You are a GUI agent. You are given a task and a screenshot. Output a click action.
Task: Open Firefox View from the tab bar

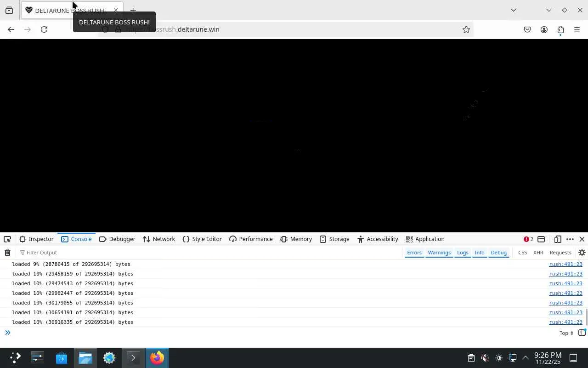pos(9,10)
